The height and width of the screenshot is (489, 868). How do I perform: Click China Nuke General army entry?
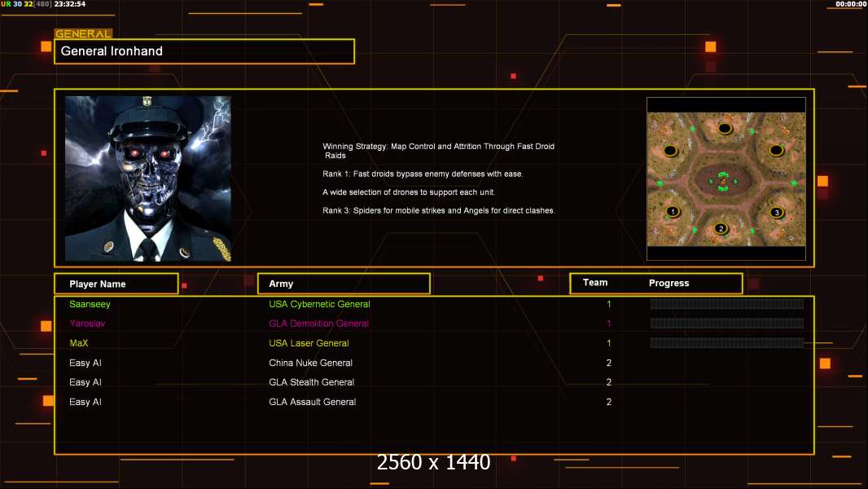click(310, 363)
